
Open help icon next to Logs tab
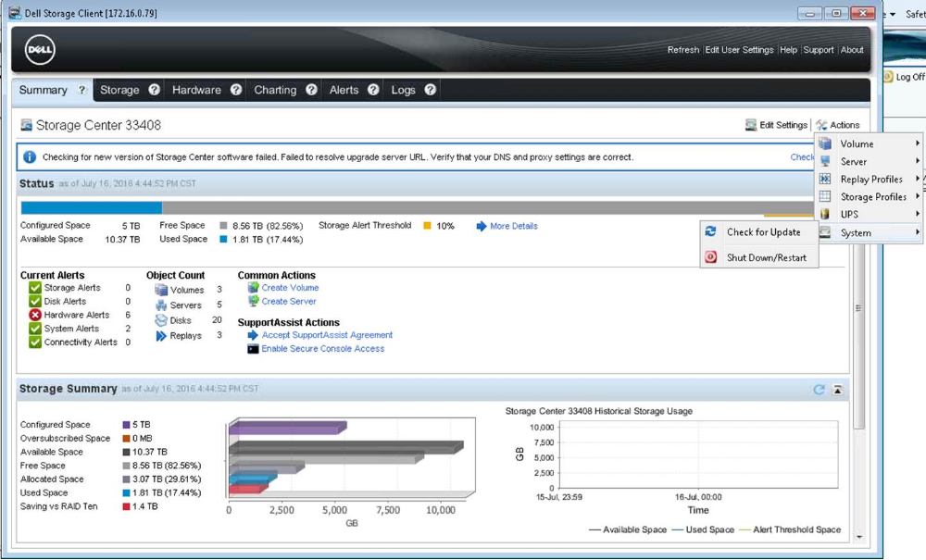(x=430, y=90)
